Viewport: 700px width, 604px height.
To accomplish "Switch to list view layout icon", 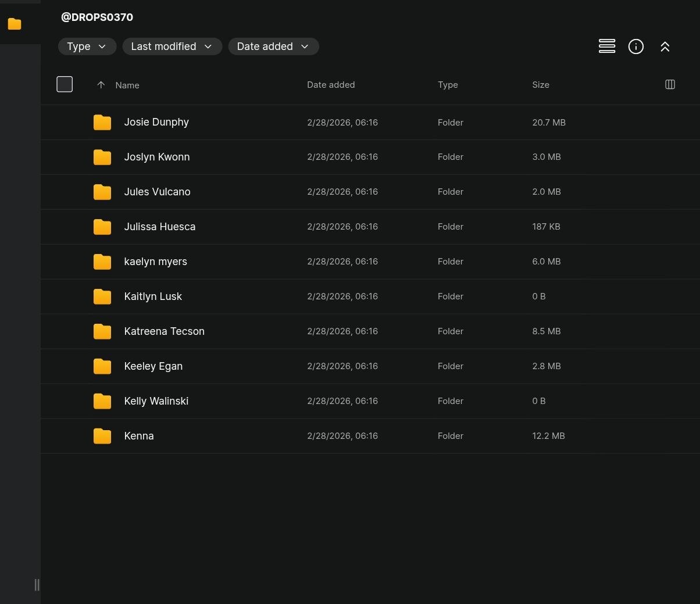I will point(606,47).
